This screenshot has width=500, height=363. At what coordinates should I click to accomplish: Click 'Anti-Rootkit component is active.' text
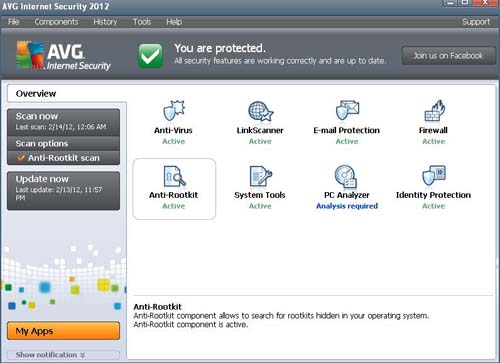click(x=191, y=324)
